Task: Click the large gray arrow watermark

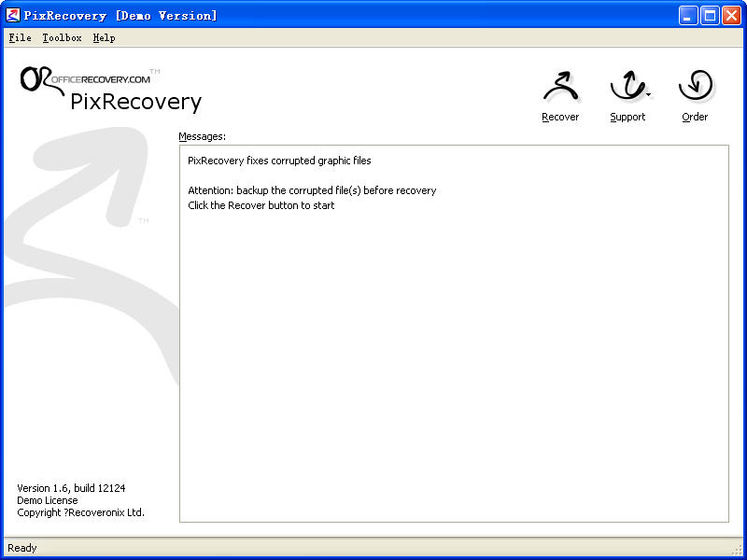Action: pyautogui.click(x=84, y=233)
